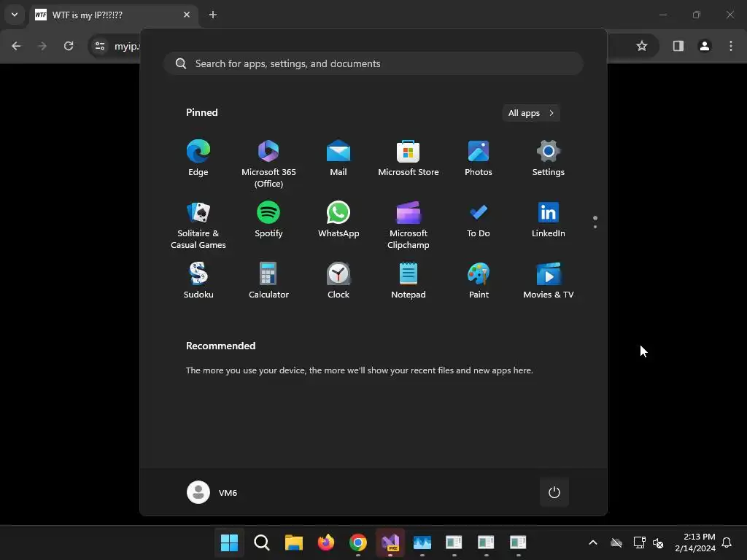Switch to Firefox in the taskbar
This screenshot has height=560, width=747.
(x=326, y=542)
